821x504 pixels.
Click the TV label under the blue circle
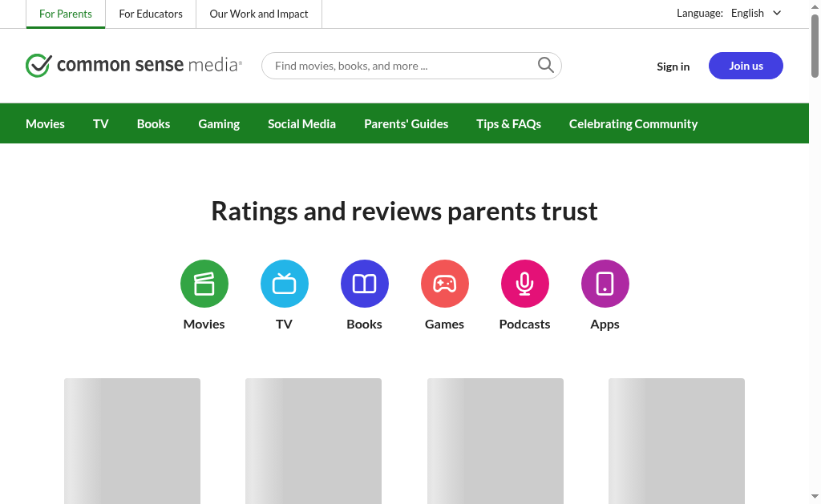(285, 324)
